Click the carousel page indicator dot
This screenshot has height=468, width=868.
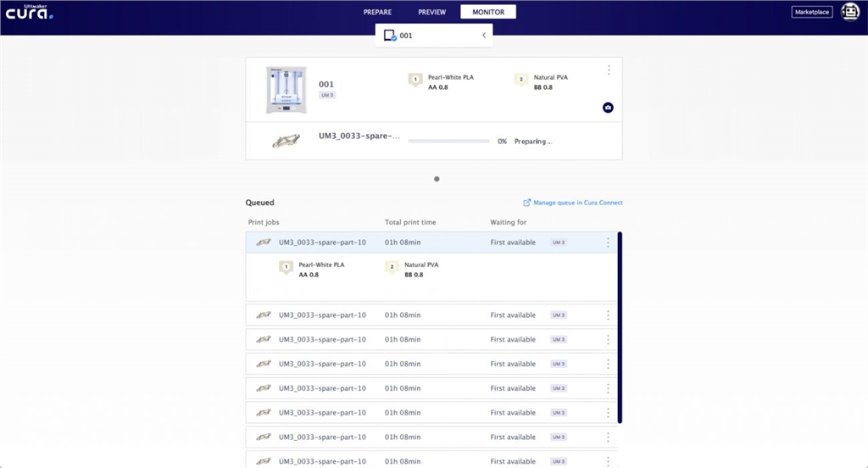[437, 179]
